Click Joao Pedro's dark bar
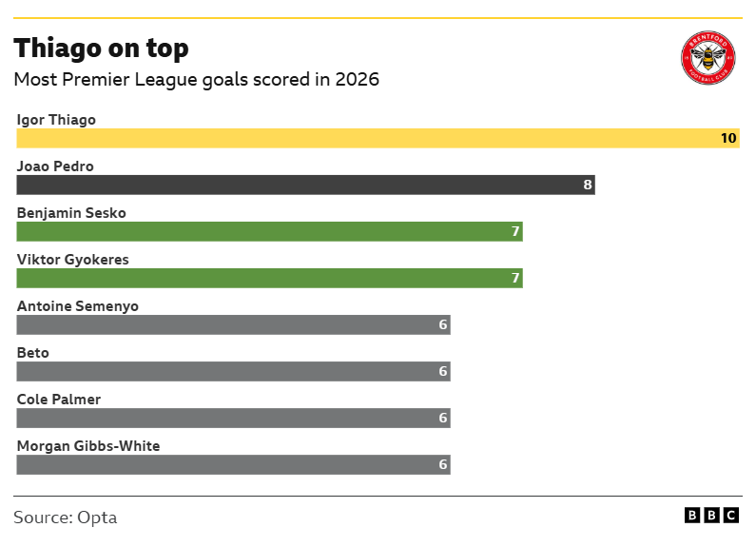The height and width of the screenshot is (547, 756). (x=304, y=185)
